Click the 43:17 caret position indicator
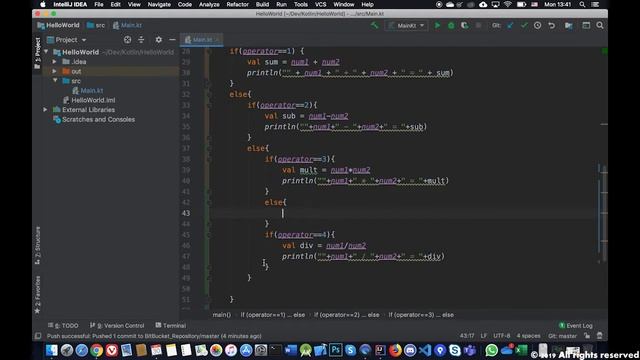 [467, 336]
